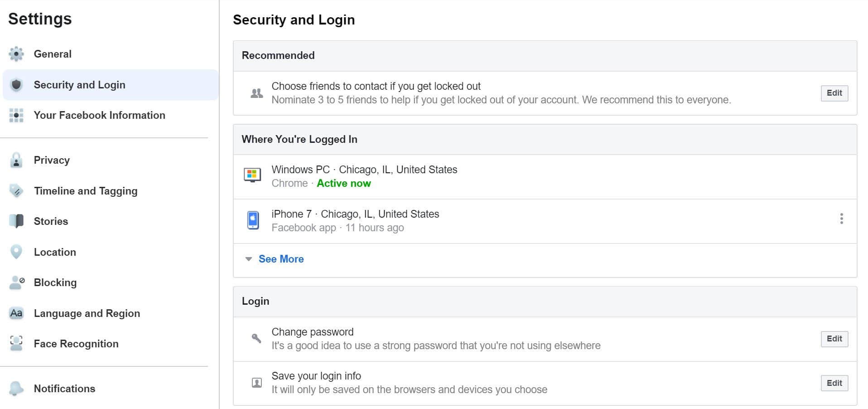Click the Face Recognition icon
The width and height of the screenshot is (868, 409).
pos(16,344)
